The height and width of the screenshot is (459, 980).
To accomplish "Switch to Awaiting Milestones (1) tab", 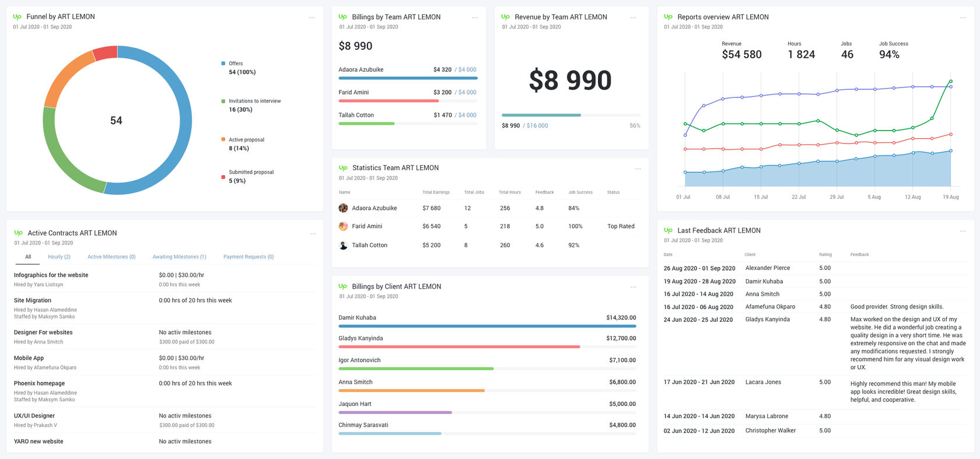I will coord(179,257).
